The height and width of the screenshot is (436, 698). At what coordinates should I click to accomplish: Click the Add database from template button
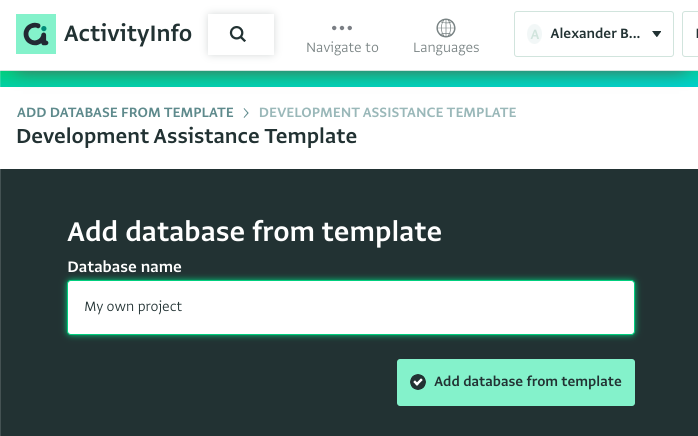[x=516, y=382]
